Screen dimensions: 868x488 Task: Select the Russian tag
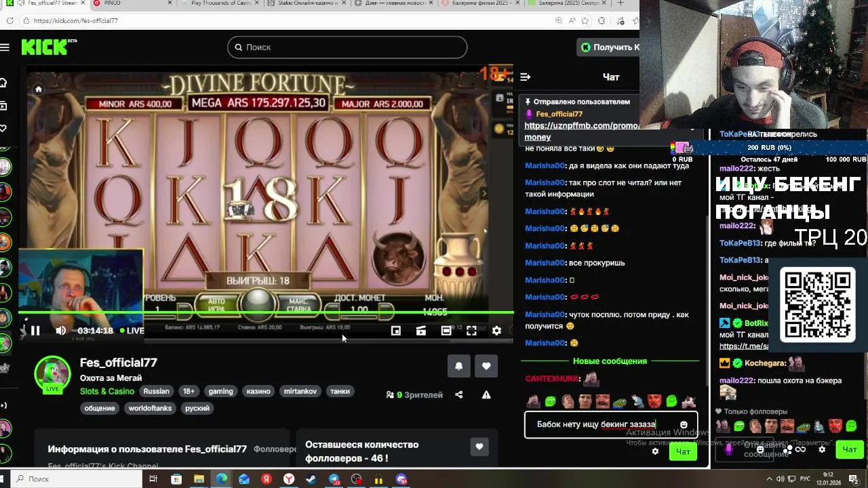tap(156, 391)
